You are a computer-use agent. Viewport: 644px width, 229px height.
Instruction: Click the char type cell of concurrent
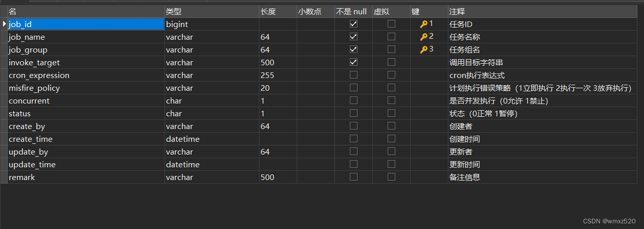point(212,100)
